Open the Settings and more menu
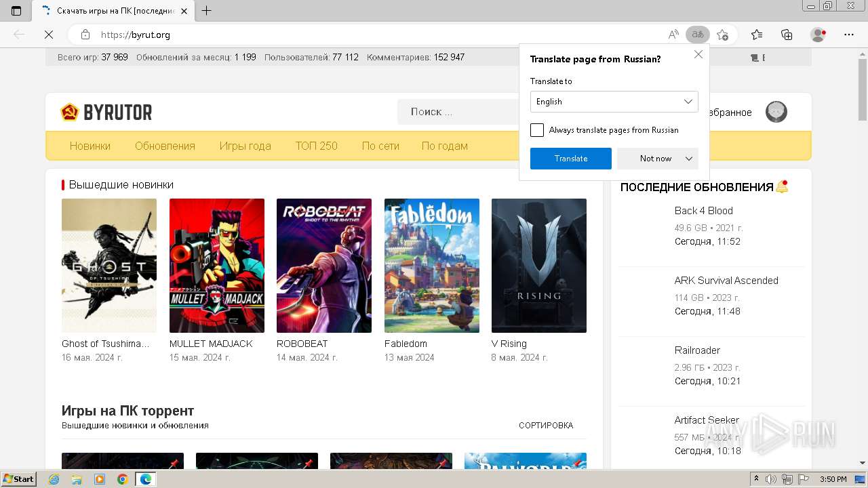 849,35
